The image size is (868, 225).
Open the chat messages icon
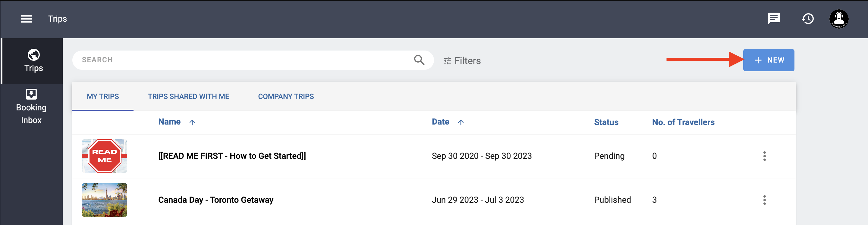pyautogui.click(x=774, y=18)
